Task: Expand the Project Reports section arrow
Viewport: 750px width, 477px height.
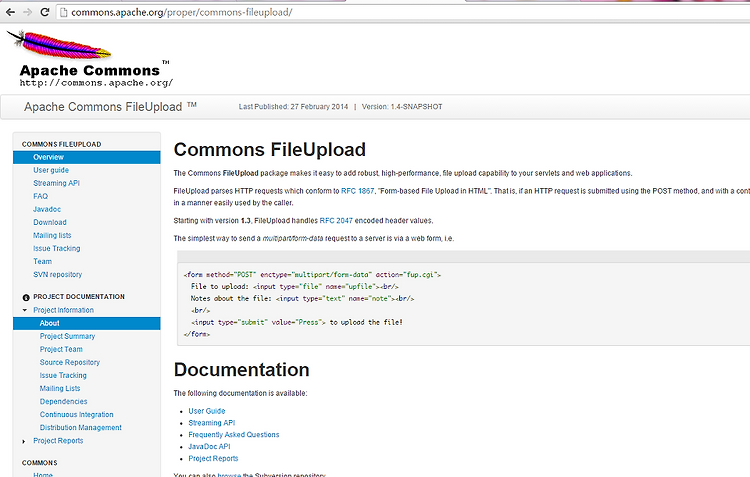Action: point(24,441)
